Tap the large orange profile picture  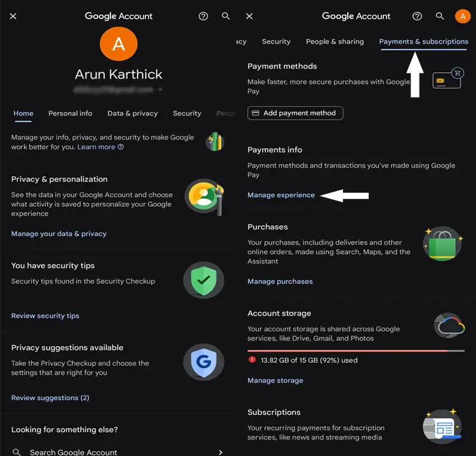pos(119,44)
